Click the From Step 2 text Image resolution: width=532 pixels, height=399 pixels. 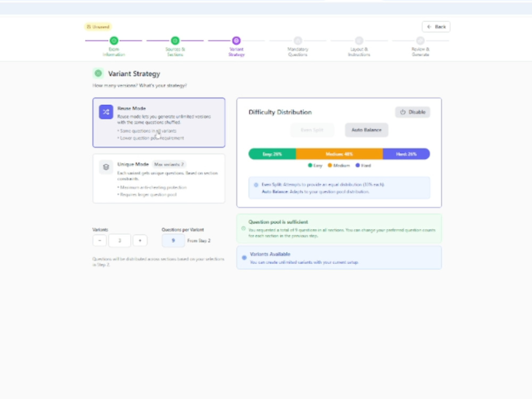(x=199, y=240)
